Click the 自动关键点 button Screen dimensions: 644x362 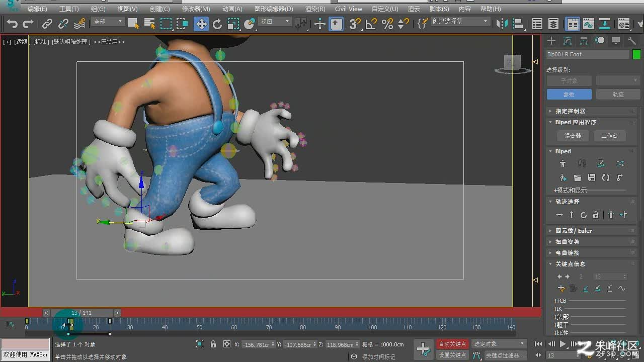point(452,344)
